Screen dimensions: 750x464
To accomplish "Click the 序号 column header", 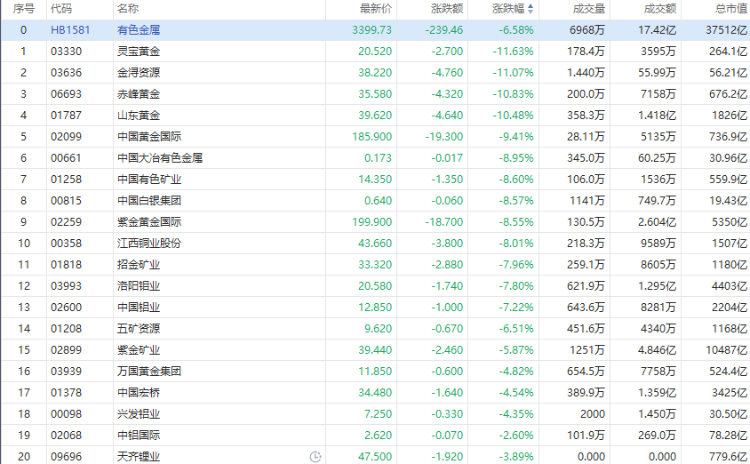I will pyautogui.click(x=23, y=9).
